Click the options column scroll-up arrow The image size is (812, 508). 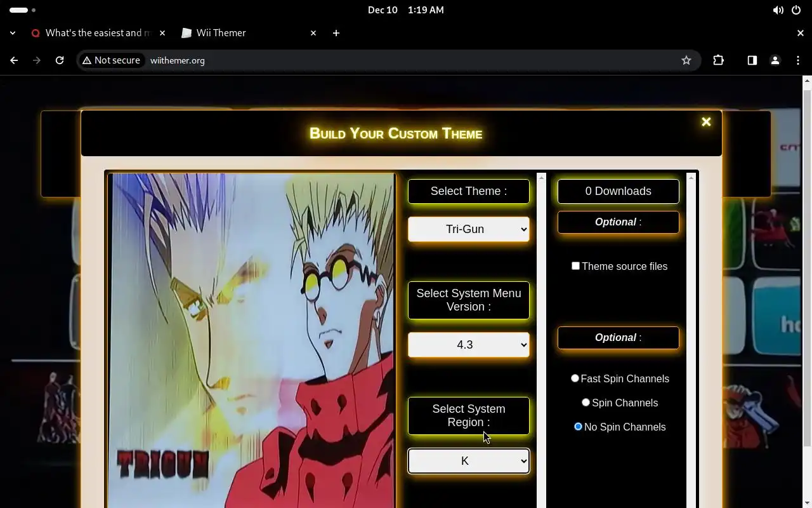click(691, 177)
